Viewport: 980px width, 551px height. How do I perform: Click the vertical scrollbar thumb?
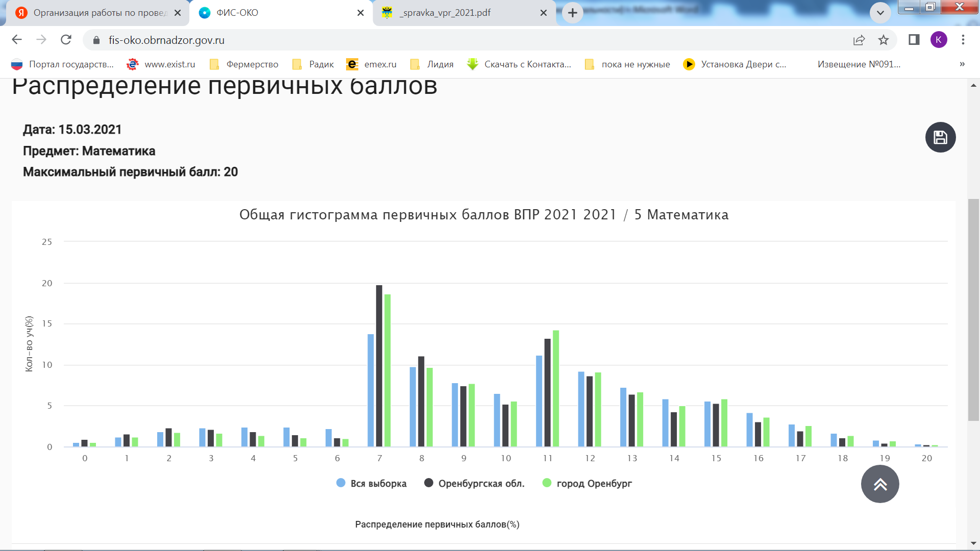click(973, 310)
